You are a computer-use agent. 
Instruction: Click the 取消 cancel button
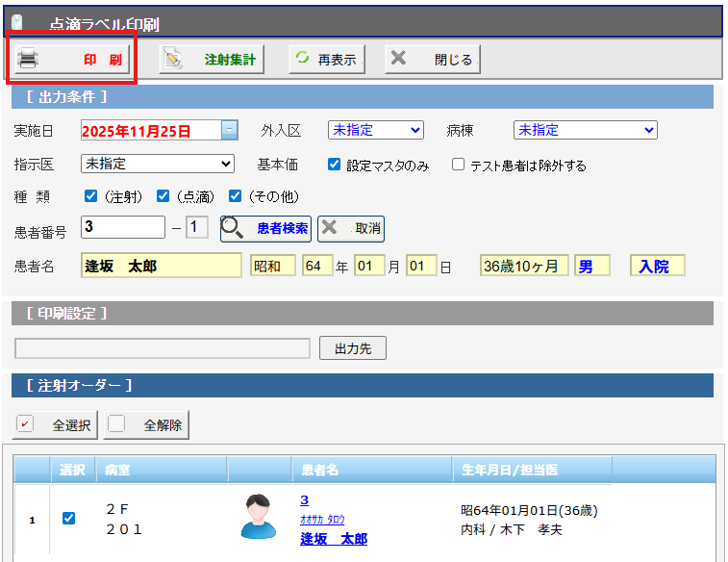tap(351, 228)
